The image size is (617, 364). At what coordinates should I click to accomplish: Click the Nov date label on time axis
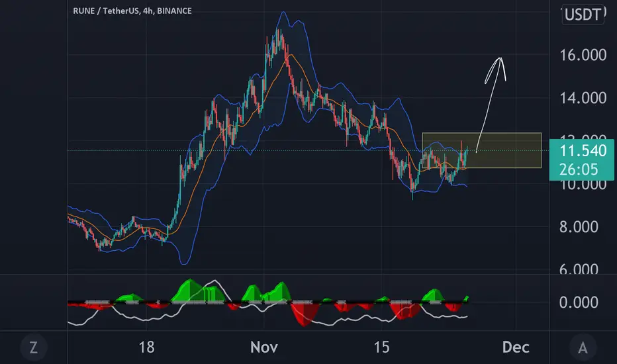click(x=264, y=347)
